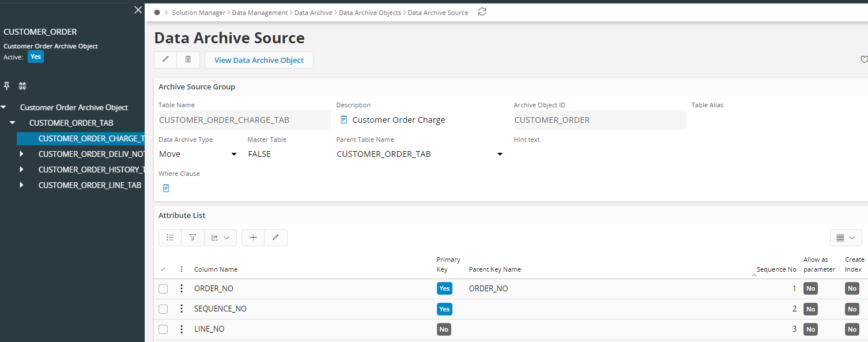The height and width of the screenshot is (342, 868).
Task: Check the ORDER_NO row checkbox
Action: click(163, 289)
